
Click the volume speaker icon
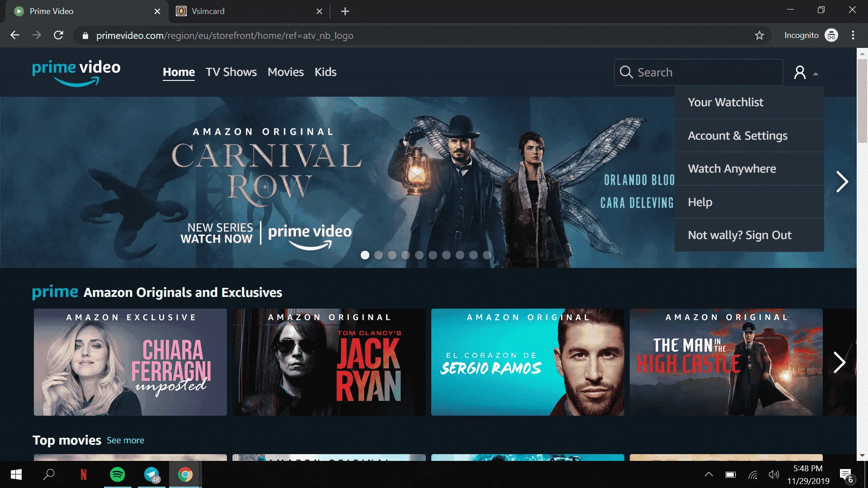point(774,474)
